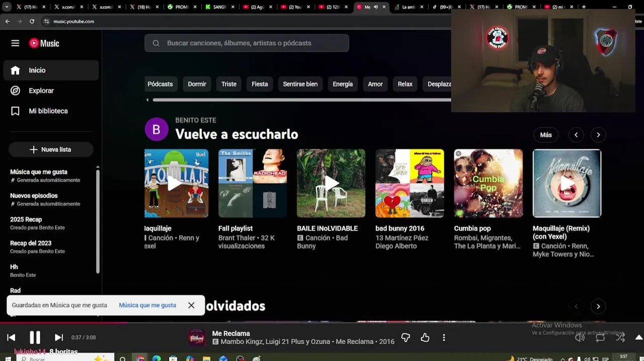The width and height of the screenshot is (644, 361).
Task: Go back in browser
Action: 7,22
